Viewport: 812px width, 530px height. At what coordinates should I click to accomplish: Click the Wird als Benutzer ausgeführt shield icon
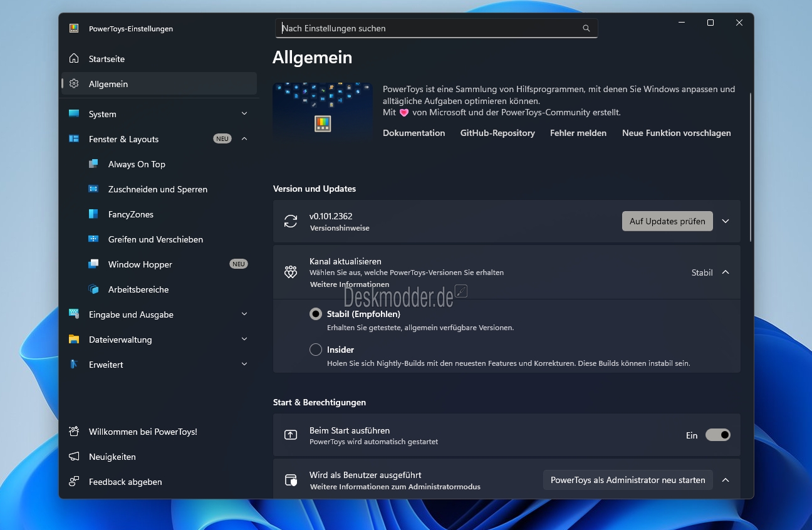(x=291, y=480)
